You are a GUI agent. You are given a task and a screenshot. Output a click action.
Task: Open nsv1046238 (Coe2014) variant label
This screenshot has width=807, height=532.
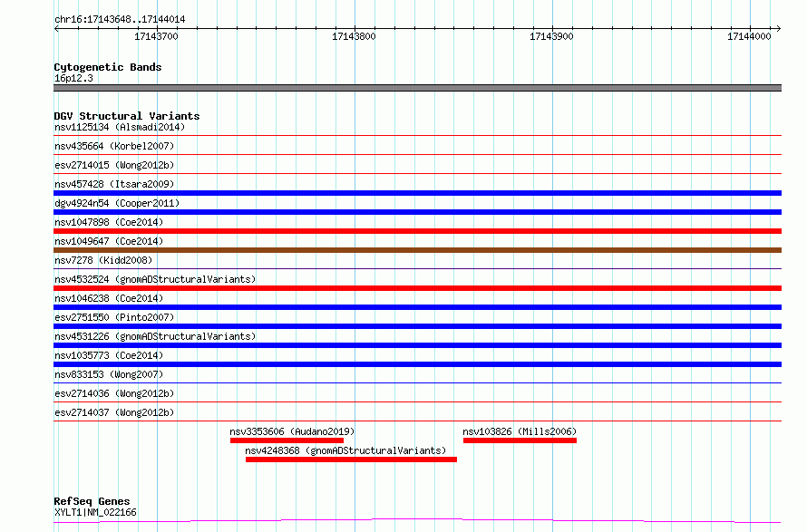click(109, 298)
